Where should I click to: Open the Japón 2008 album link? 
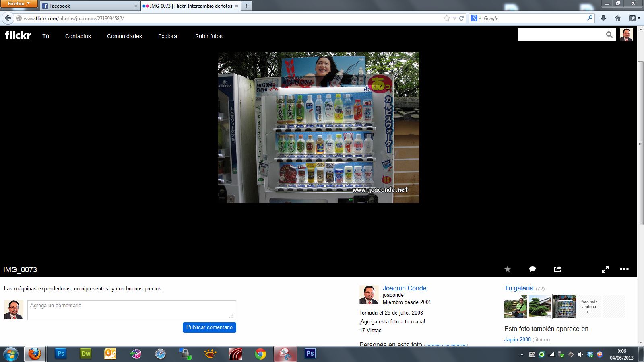click(x=518, y=339)
